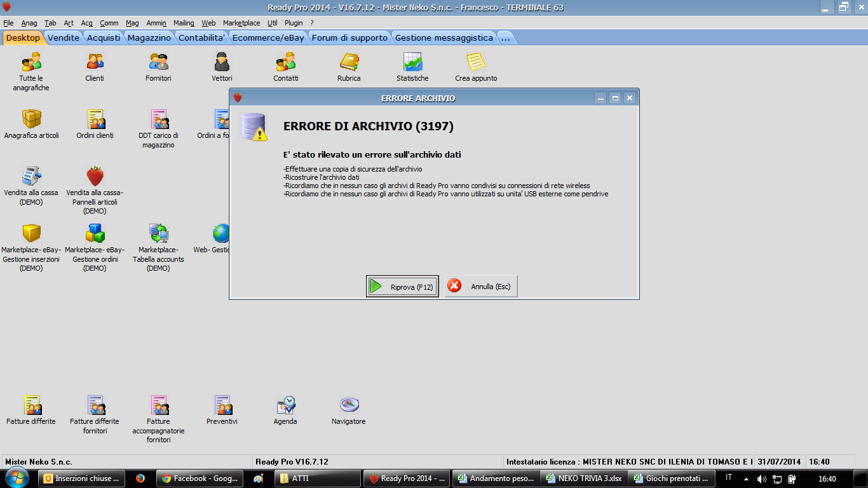This screenshot has height=488, width=868.
Task: Open Firefox from the taskbar
Action: click(x=140, y=478)
